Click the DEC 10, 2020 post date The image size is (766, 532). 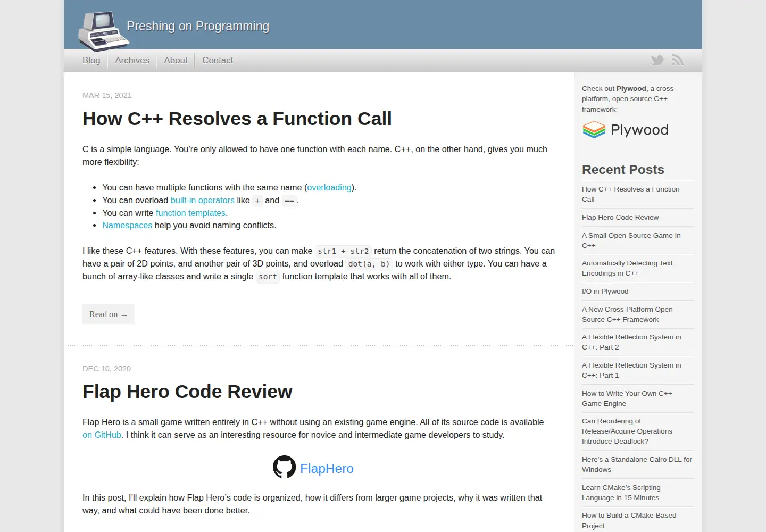[x=106, y=369]
